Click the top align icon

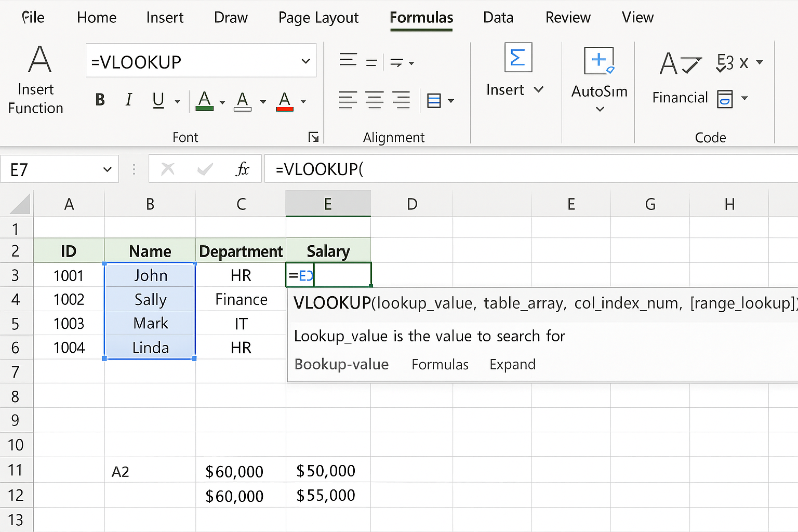pyautogui.click(x=348, y=60)
